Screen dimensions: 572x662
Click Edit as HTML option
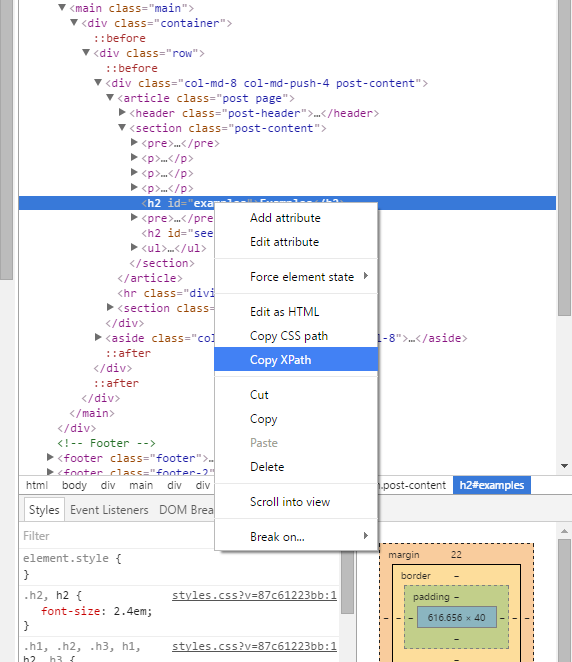click(296, 312)
